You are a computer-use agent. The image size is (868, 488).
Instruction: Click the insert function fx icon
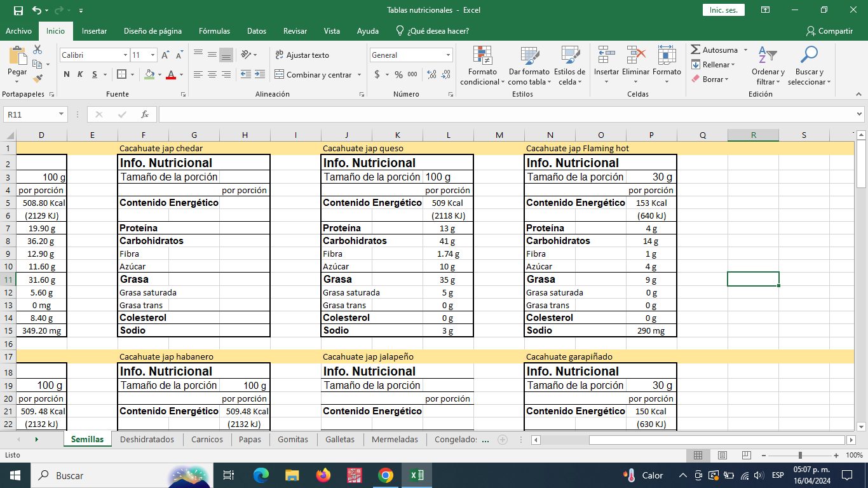pos(145,114)
